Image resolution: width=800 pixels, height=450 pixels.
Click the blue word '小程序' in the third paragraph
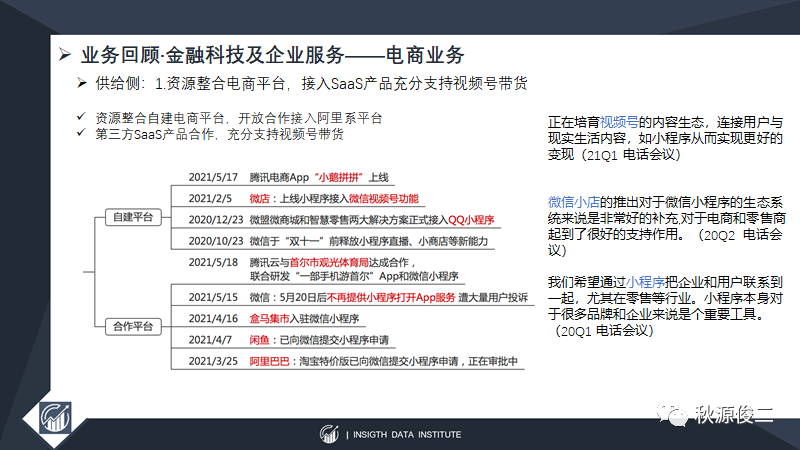click(645, 282)
